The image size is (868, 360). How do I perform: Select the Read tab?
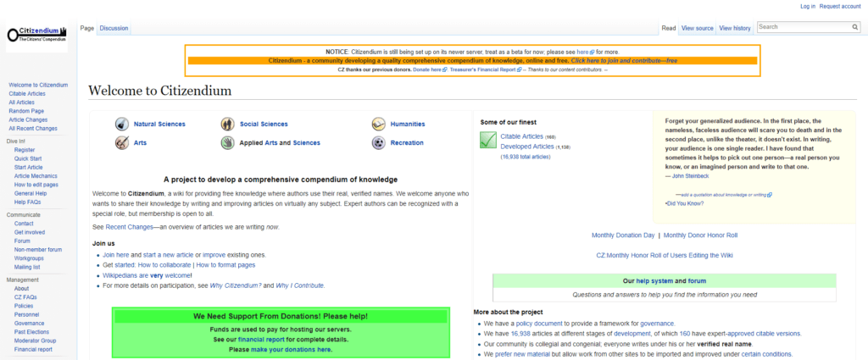pos(669,28)
